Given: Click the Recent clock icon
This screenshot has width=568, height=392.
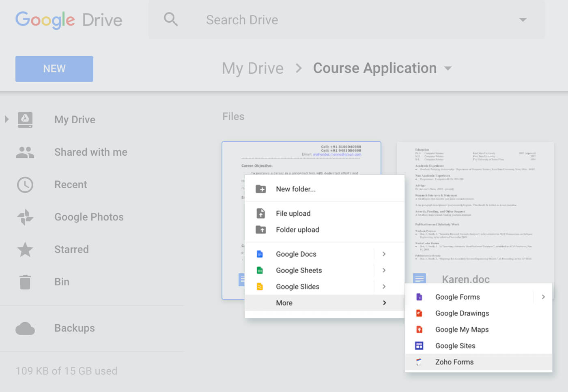Looking at the screenshot, I should (25, 185).
